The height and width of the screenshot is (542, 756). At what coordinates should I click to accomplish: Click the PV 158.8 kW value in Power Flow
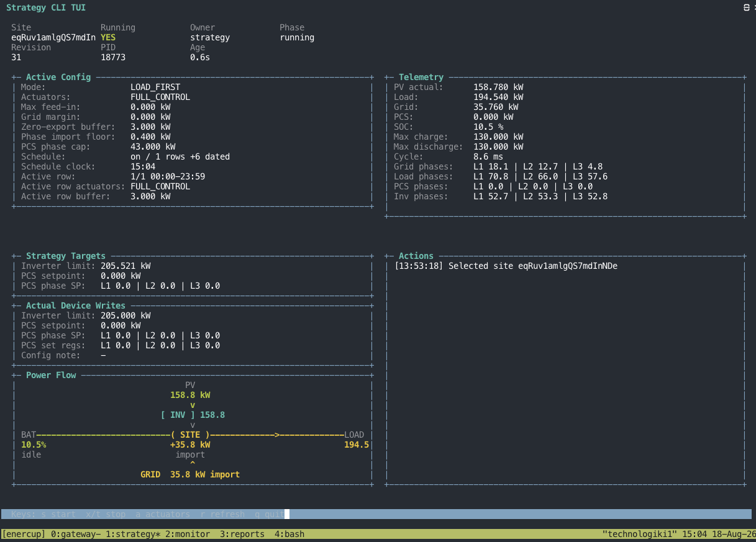pos(190,395)
